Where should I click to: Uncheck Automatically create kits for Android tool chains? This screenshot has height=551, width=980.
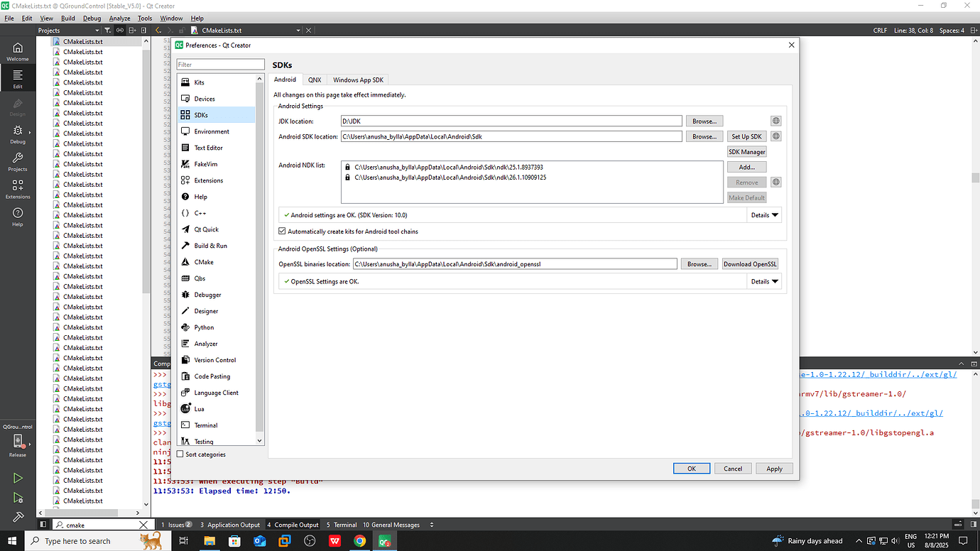282,231
